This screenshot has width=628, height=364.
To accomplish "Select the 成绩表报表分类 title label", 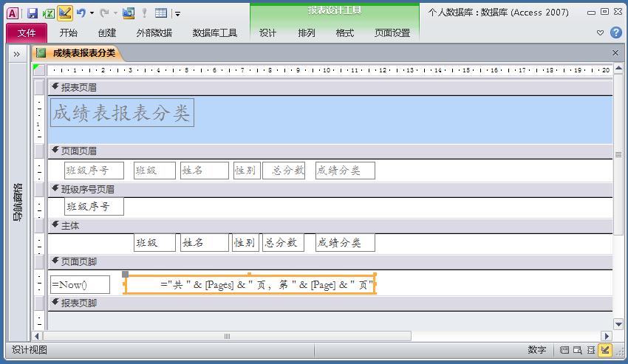I will [122, 112].
